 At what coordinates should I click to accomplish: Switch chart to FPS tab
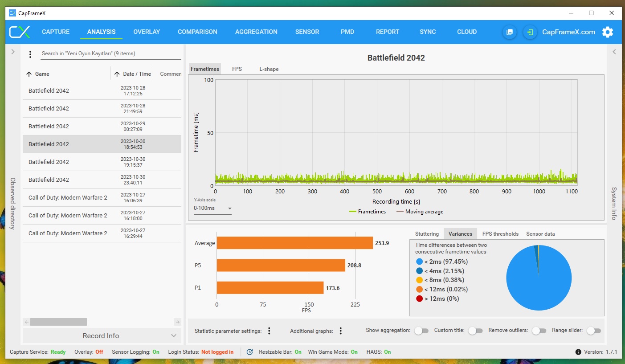(x=237, y=69)
